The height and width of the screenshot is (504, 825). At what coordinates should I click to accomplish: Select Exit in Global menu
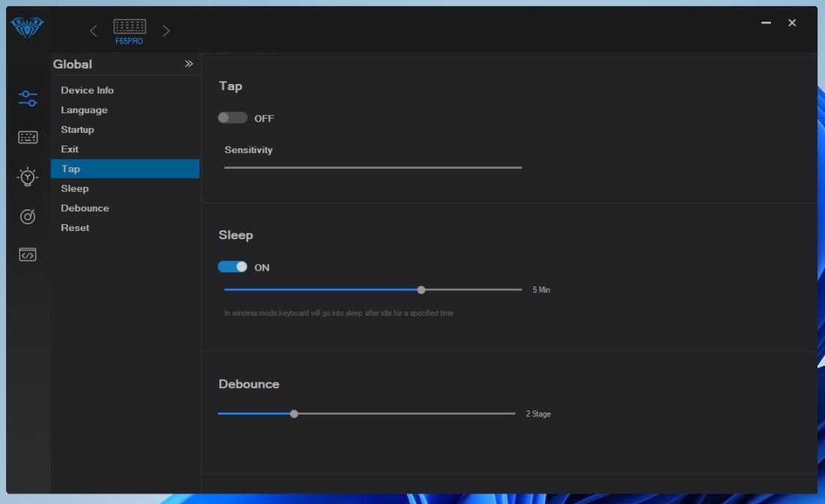[125, 149]
